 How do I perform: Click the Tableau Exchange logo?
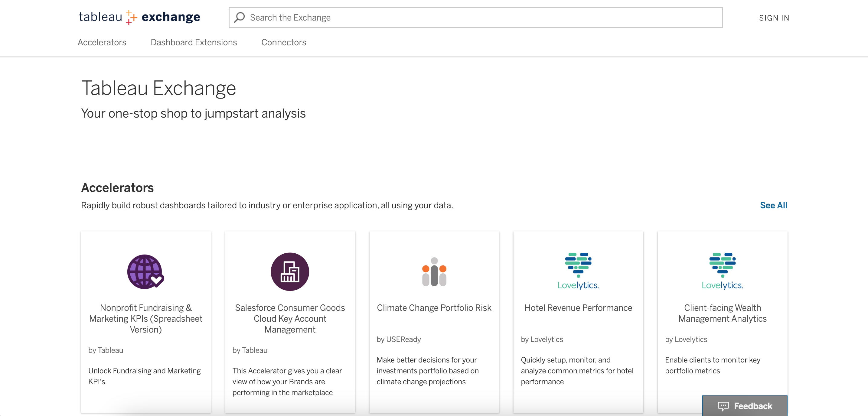[x=139, y=17]
